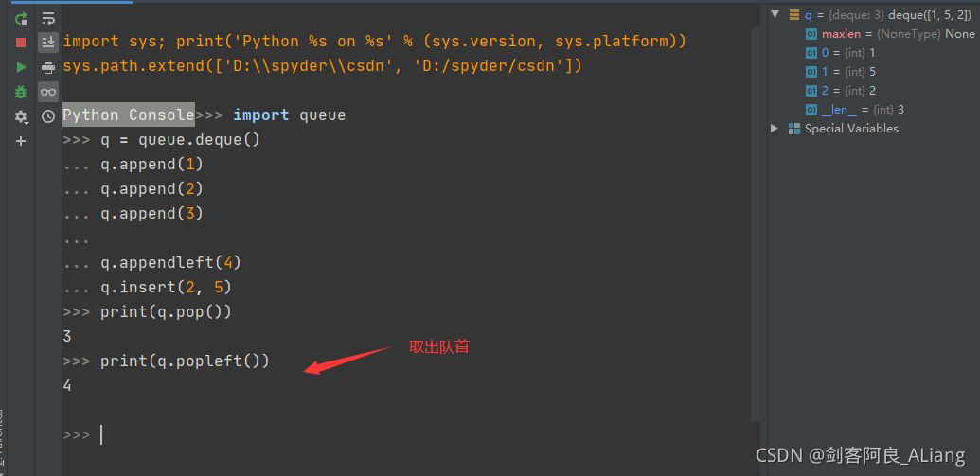Open console Settings gear menu
This screenshot has height=476, width=980.
[21, 116]
